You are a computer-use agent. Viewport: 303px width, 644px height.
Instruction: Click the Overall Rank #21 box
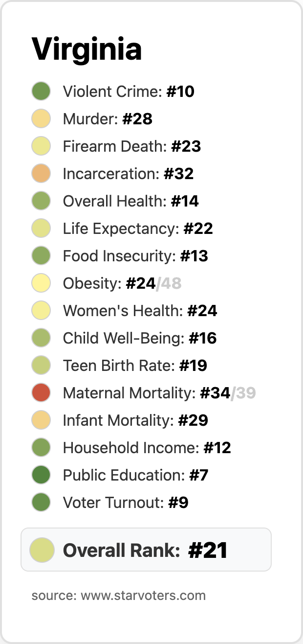146,550
